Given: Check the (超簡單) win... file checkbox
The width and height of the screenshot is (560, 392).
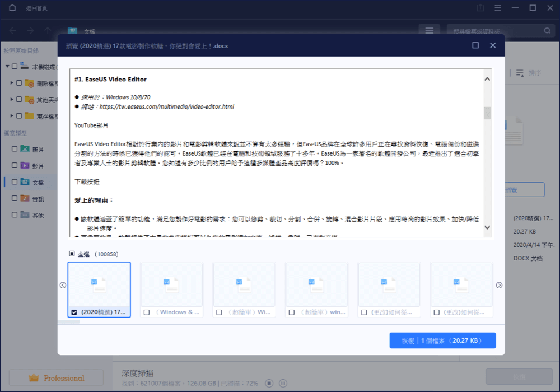Looking at the screenshot, I should (291, 312).
